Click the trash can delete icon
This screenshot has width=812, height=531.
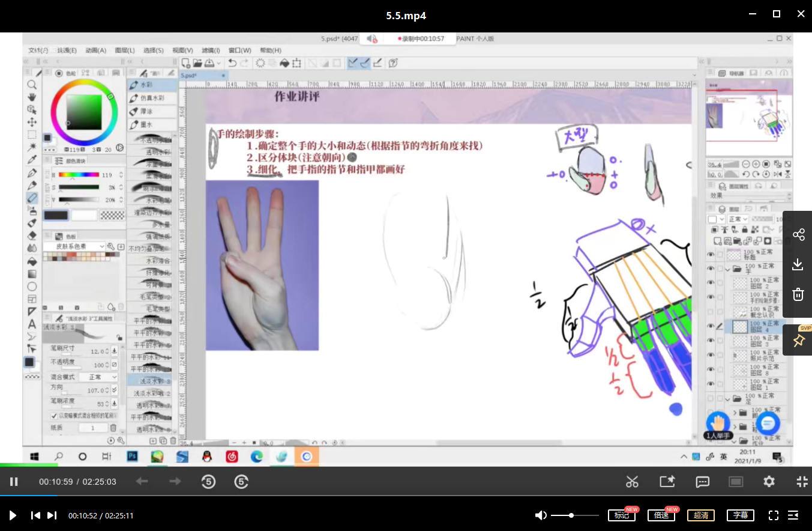798,294
